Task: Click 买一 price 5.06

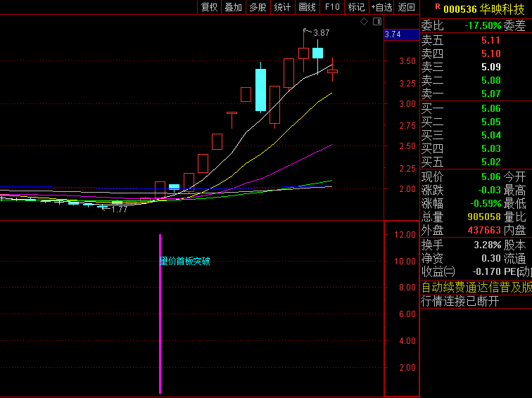Action: click(x=490, y=108)
